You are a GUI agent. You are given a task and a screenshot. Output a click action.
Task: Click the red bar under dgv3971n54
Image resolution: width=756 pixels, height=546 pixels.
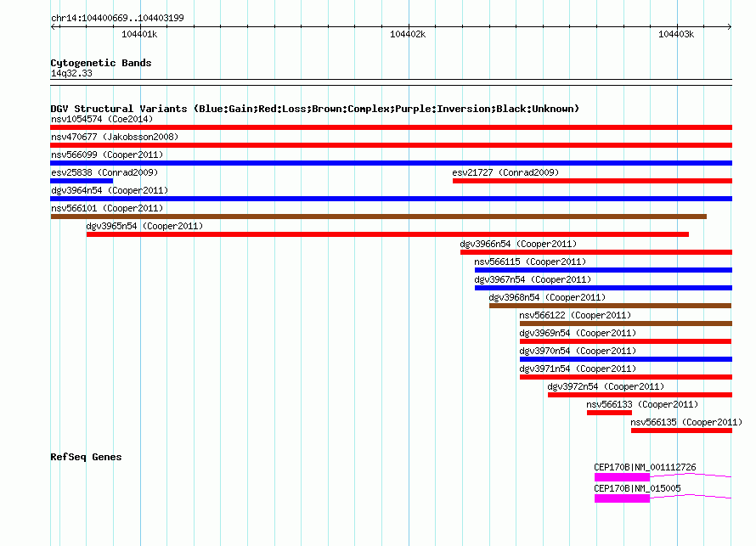626,377
